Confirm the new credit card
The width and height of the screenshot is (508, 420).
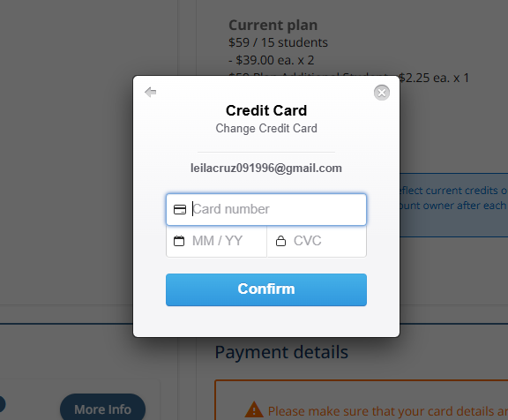click(266, 289)
